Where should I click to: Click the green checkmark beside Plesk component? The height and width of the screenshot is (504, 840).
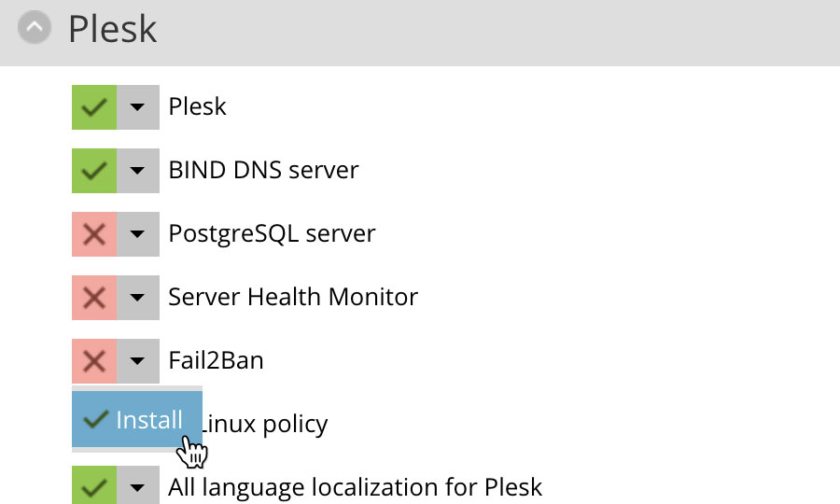coord(94,107)
